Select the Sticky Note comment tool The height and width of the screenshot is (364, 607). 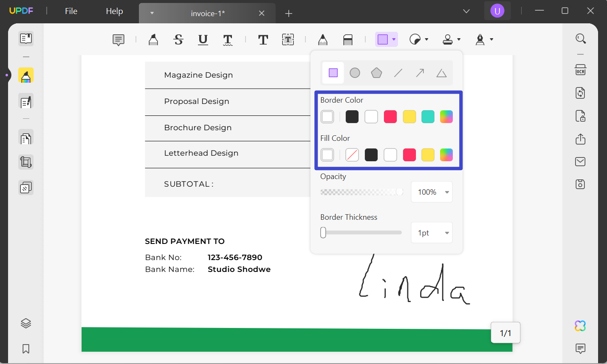coord(118,39)
